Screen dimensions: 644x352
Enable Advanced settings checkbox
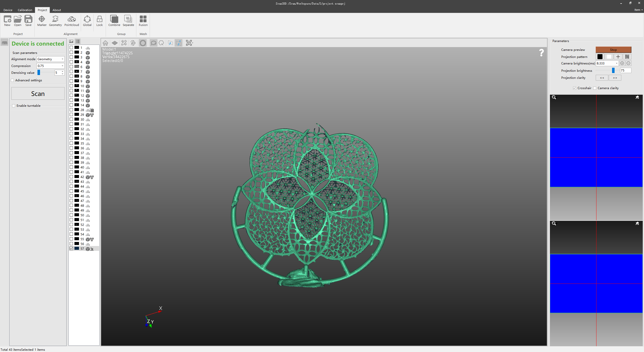coord(13,80)
